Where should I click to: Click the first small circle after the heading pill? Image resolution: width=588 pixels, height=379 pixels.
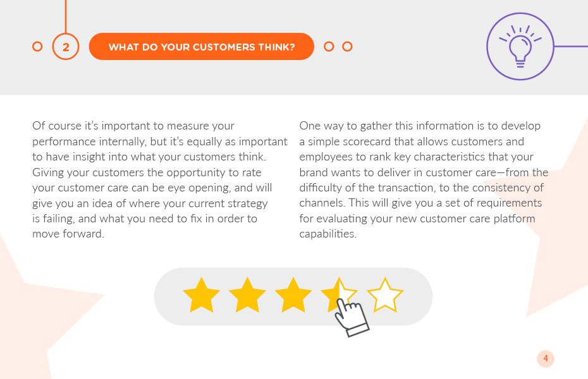click(329, 47)
